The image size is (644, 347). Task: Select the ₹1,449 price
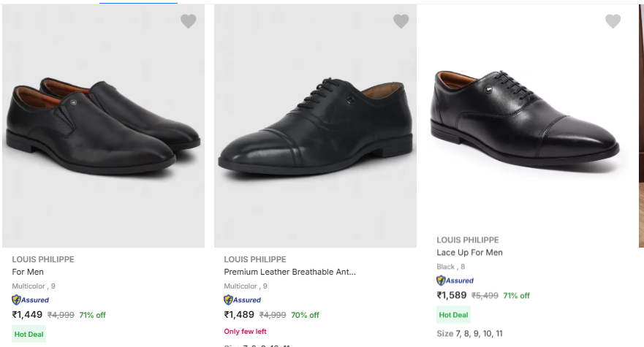coord(28,315)
